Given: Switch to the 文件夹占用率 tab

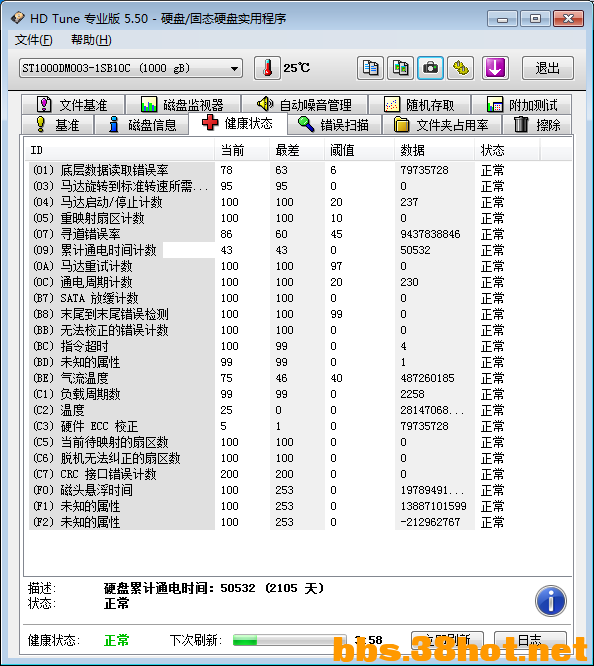Looking at the screenshot, I should 442,125.
